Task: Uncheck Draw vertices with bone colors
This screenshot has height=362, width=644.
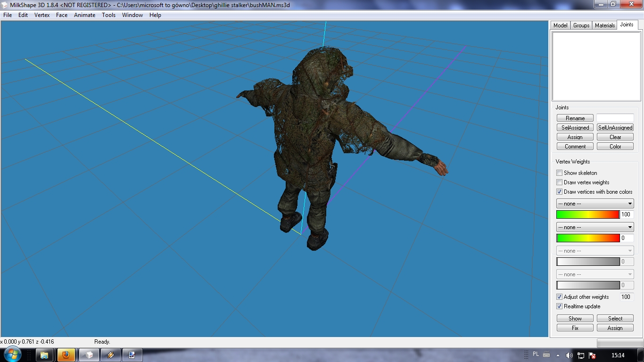Action: click(560, 192)
